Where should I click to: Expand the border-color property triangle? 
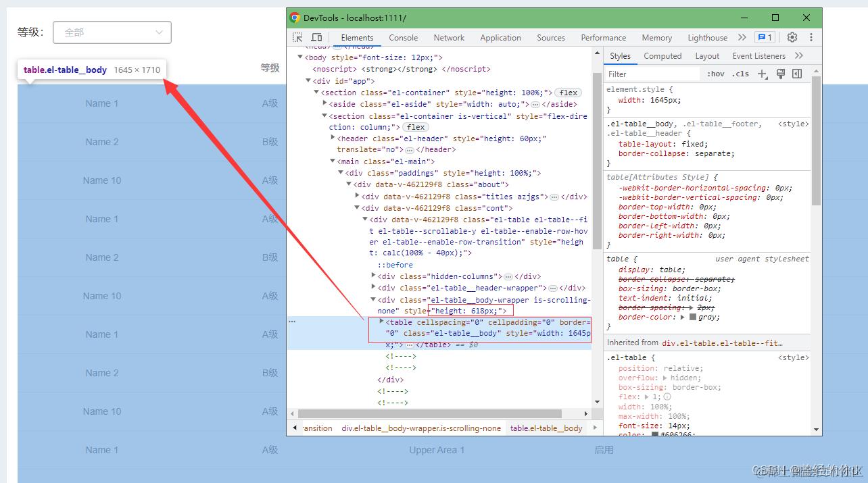(683, 317)
